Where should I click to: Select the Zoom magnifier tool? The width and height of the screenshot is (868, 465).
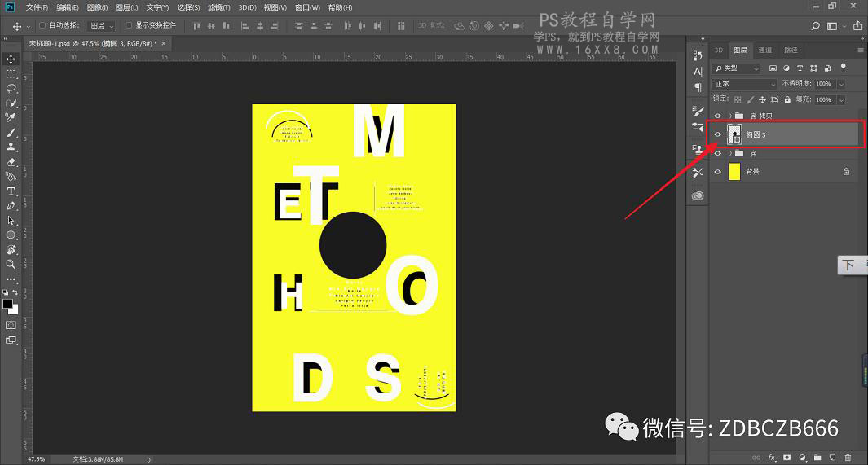pyautogui.click(x=11, y=265)
